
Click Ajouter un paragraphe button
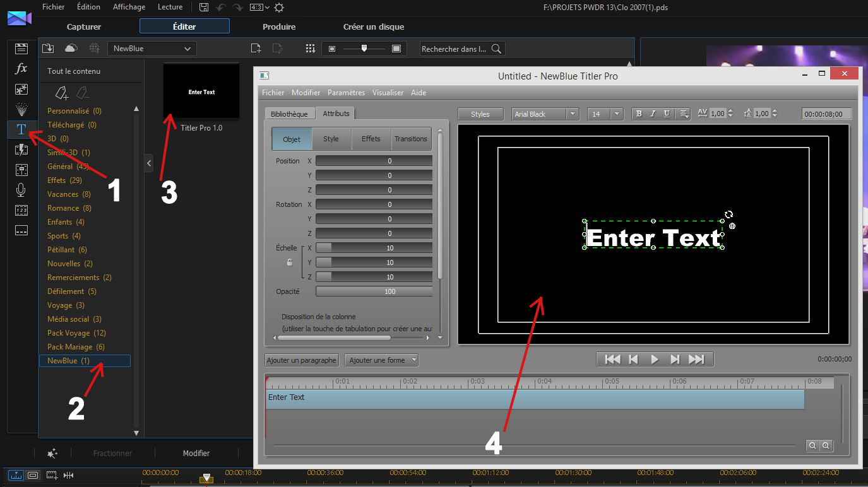tap(301, 360)
